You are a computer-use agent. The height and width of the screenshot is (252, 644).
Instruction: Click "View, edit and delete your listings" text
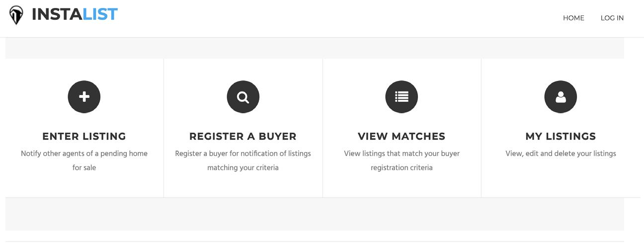(x=561, y=154)
